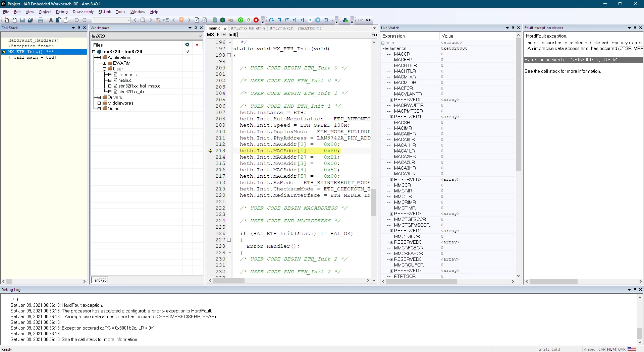Click the Step Over debug icon
644x352 pixels.
pyautogui.click(x=272, y=20)
